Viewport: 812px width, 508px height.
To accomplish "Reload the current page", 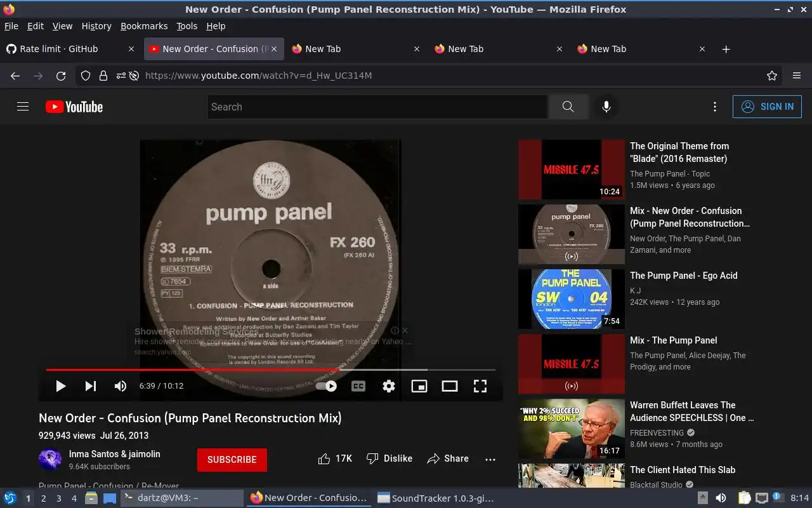I will coord(61,76).
